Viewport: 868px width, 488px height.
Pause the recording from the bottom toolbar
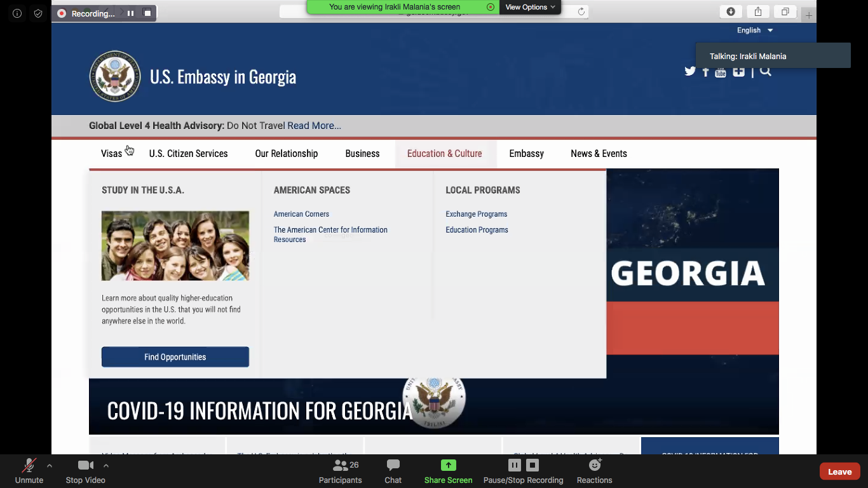coord(515,465)
